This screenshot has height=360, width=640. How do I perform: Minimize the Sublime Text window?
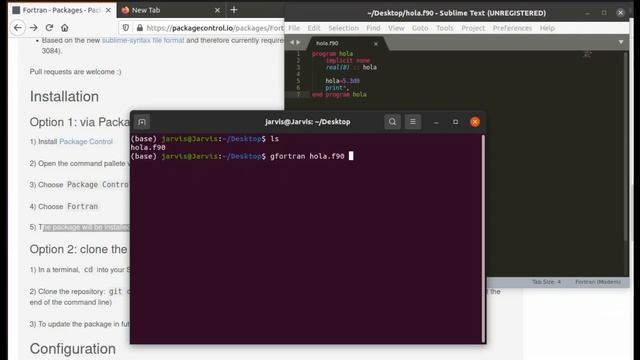click(587, 13)
